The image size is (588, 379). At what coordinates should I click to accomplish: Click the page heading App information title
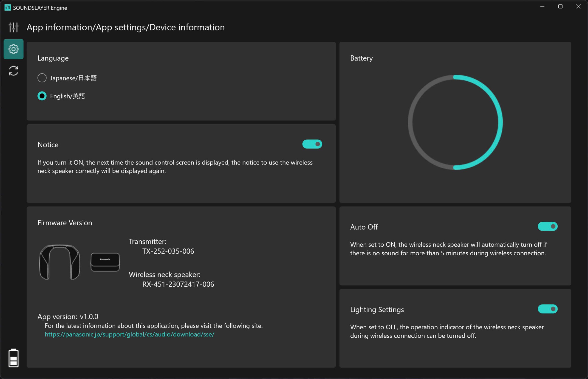click(125, 27)
